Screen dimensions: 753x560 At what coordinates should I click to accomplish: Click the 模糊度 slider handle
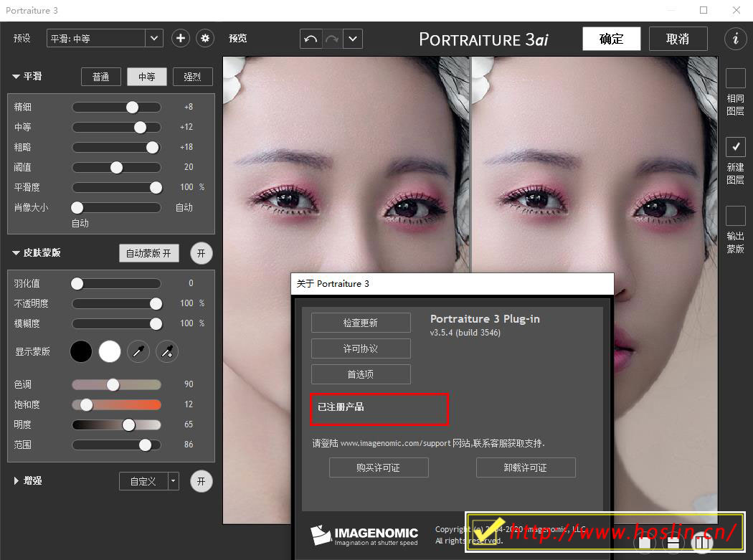pos(156,323)
